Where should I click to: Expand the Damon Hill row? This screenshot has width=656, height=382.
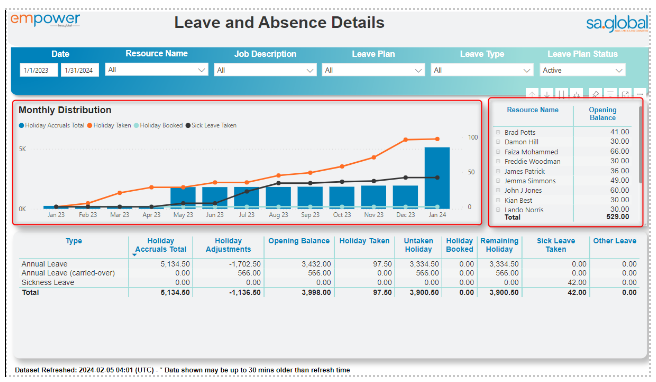tap(498, 142)
